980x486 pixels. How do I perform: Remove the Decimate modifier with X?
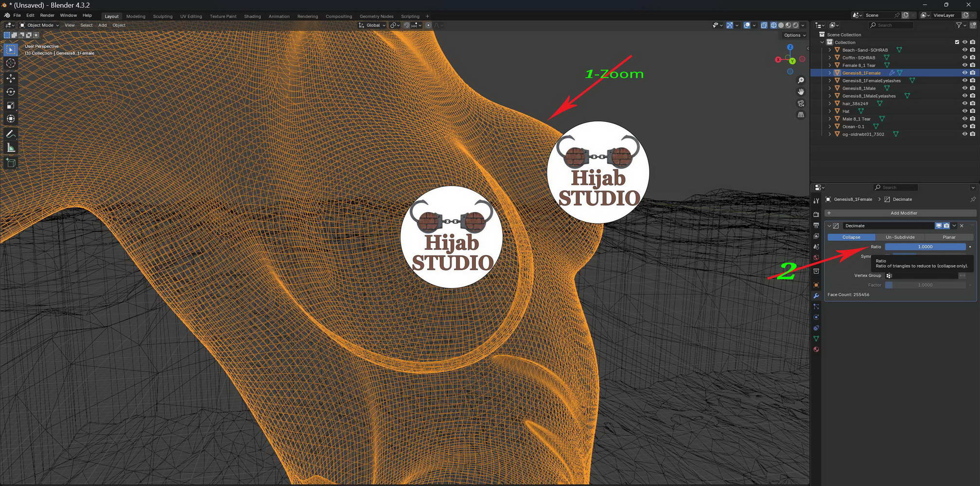point(962,226)
